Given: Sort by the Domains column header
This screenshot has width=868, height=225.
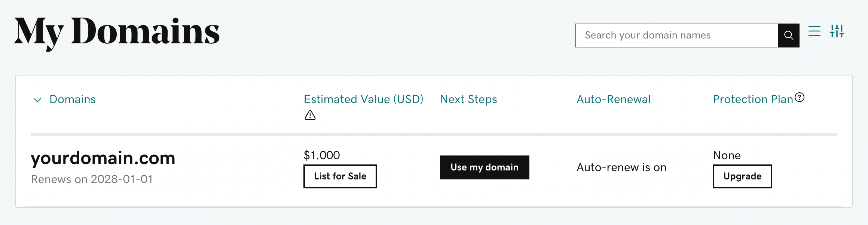Looking at the screenshot, I should tap(73, 99).
